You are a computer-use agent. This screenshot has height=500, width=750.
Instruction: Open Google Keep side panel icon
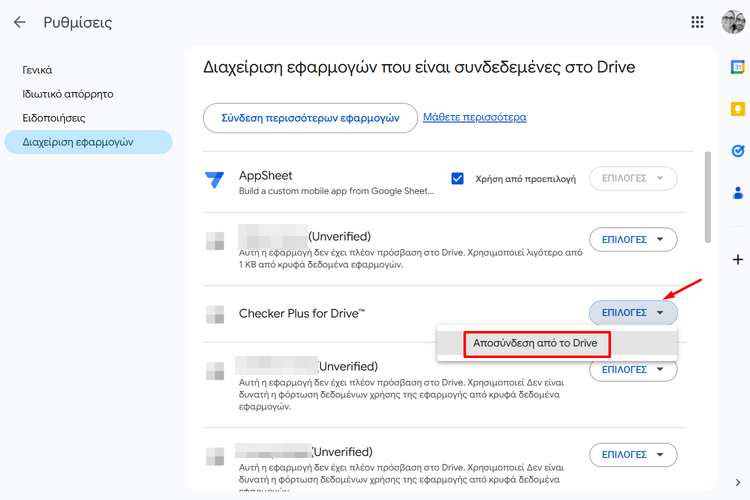(738, 109)
